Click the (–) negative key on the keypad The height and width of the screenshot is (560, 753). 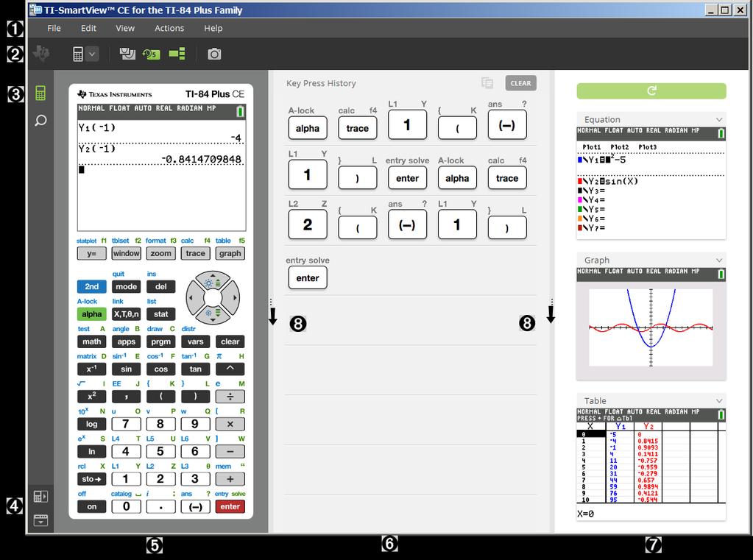point(196,506)
